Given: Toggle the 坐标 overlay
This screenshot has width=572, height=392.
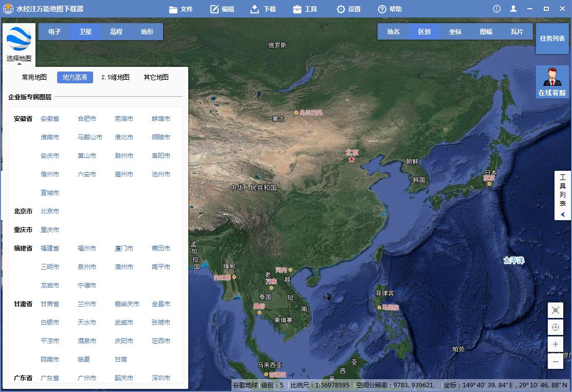Looking at the screenshot, I should [455, 32].
